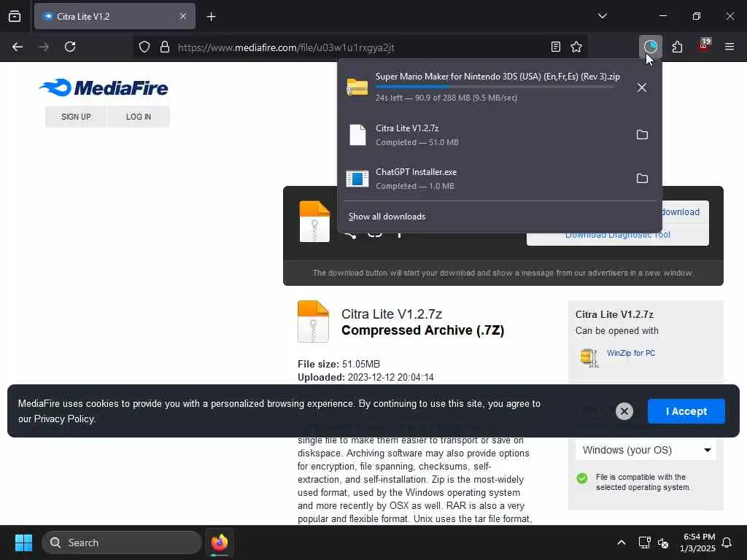Open Firefox application menu

click(729, 47)
